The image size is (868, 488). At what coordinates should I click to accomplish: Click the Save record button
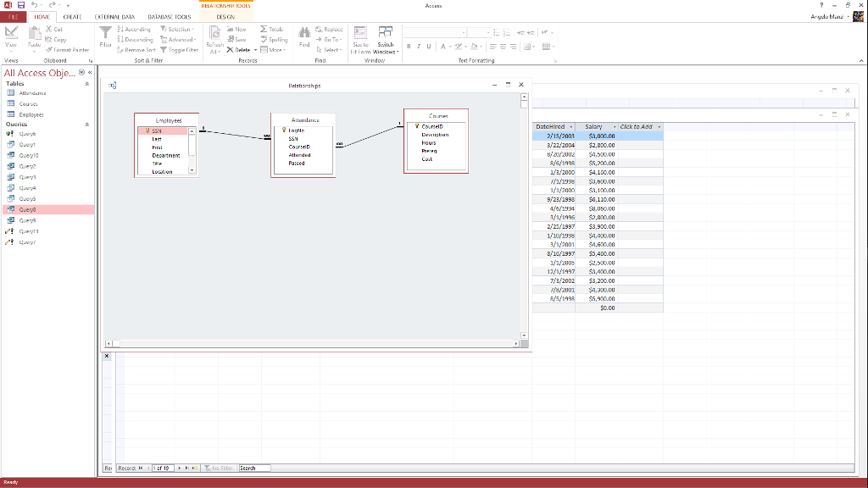point(234,40)
